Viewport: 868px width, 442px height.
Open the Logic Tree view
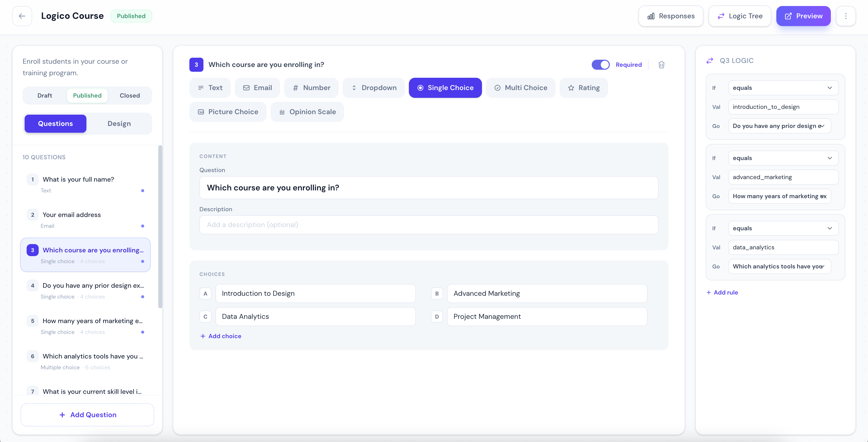[x=740, y=16]
